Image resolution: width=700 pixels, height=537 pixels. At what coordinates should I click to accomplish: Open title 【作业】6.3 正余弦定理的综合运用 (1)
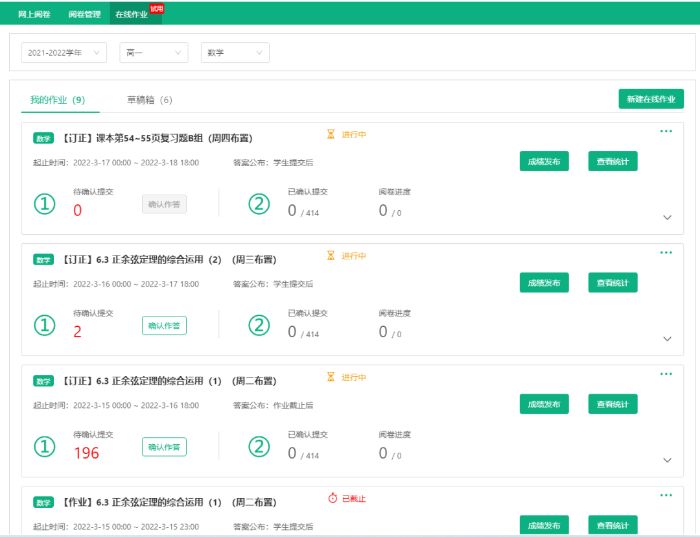168,503
